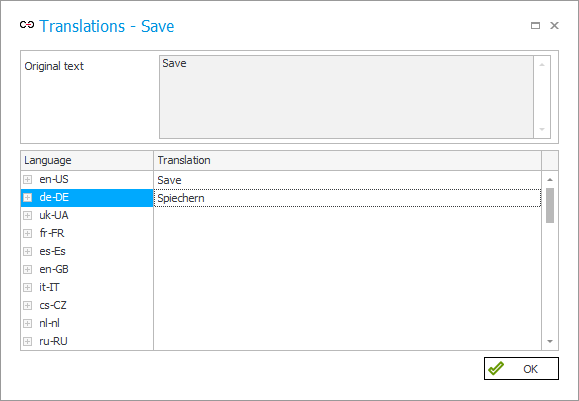The image size is (579, 401).
Task: Click the language list scroll up arrow
Action: (550, 179)
